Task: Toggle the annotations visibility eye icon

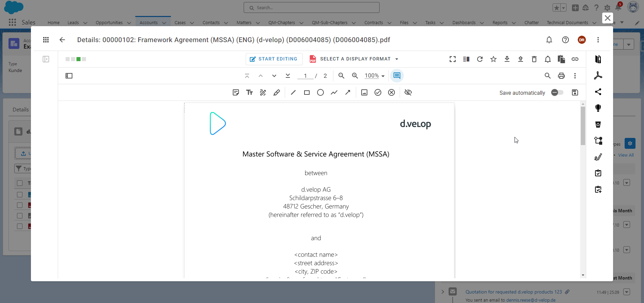Action: click(408, 92)
